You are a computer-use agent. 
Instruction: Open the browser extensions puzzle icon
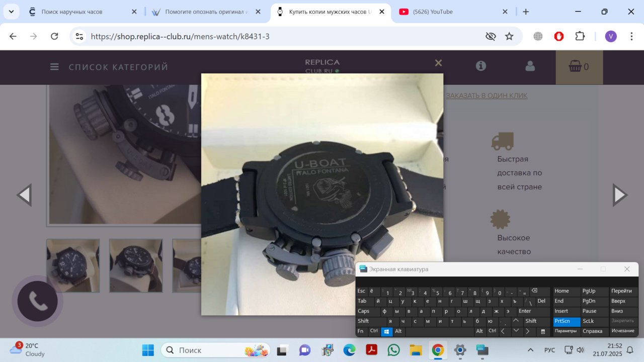(580, 36)
